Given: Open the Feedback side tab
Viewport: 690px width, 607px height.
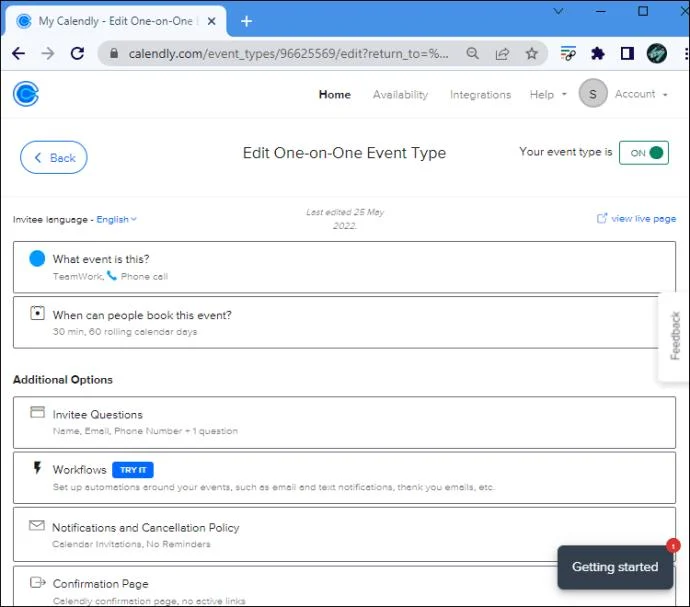Looking at the screenshot, I should (x=674, y=335).
